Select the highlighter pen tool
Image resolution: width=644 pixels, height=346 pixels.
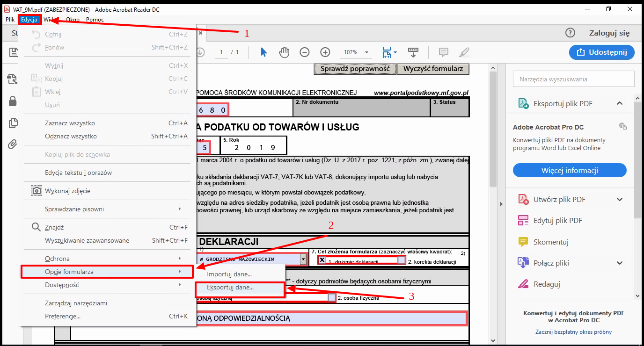[464, 52]
